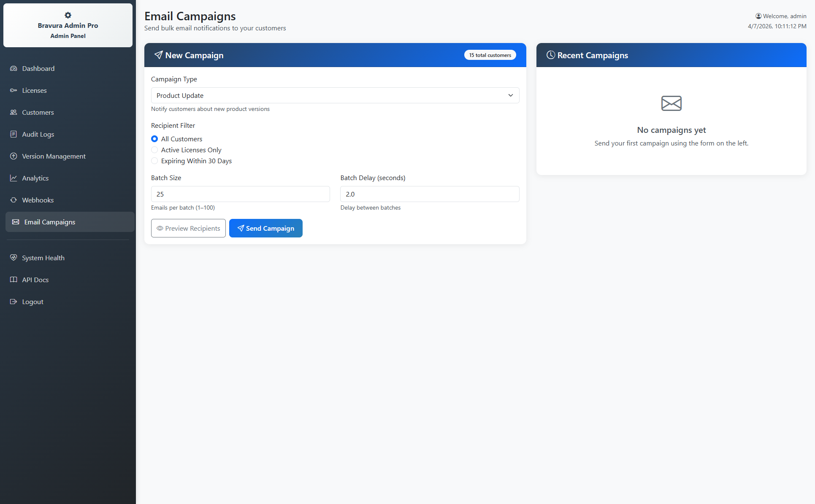Click the user avatar icon near Welcome, admin
This screenshot has width=815, height=504.
[x=758, y=16]
